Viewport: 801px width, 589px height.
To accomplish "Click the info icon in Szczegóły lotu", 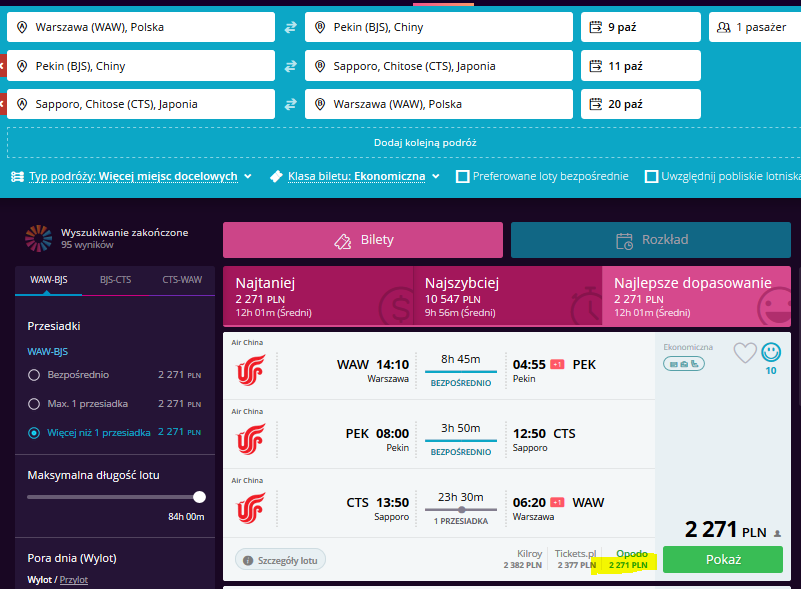I will 248,560.
